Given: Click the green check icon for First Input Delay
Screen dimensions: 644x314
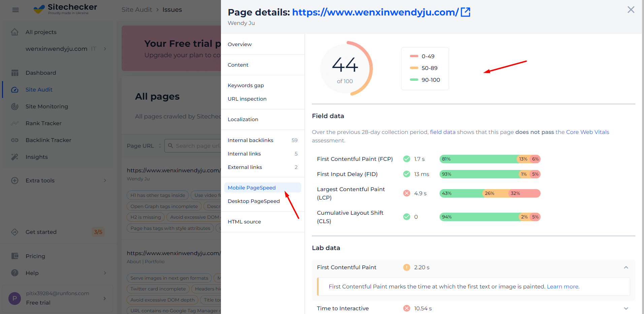Looking at the screenshot, I should coord(407,174).
